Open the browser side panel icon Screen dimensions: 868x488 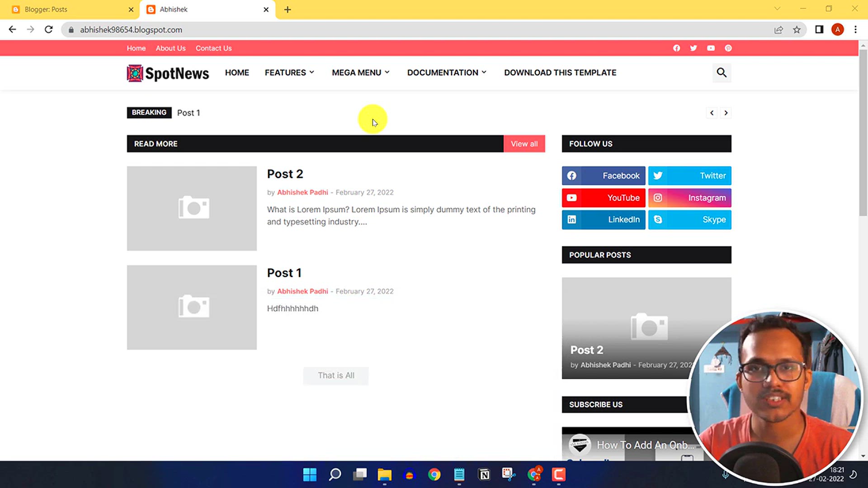(x=819, y=29)
